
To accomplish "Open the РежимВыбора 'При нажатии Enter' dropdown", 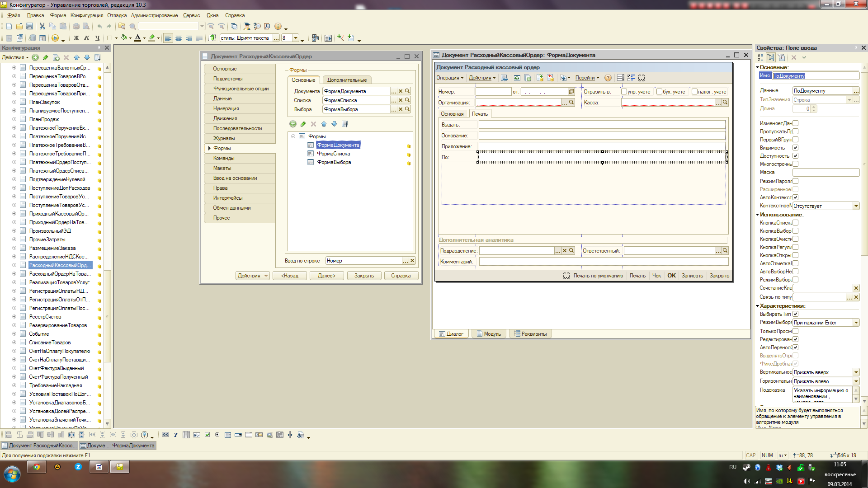I will pyautogui.click(x=856, y=323).
